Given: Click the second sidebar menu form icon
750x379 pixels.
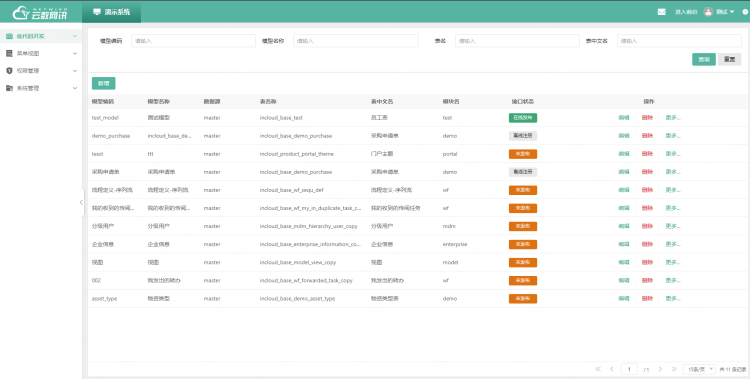Looking at the screenshot, I should point(9,54).
